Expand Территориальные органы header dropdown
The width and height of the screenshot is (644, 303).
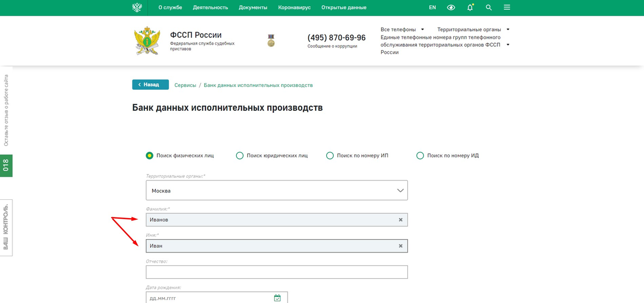(473, 30)
